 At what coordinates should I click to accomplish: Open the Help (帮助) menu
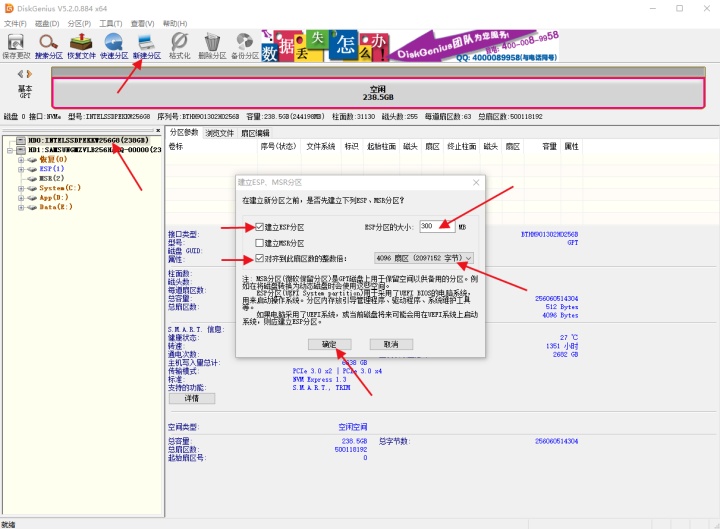175,23
